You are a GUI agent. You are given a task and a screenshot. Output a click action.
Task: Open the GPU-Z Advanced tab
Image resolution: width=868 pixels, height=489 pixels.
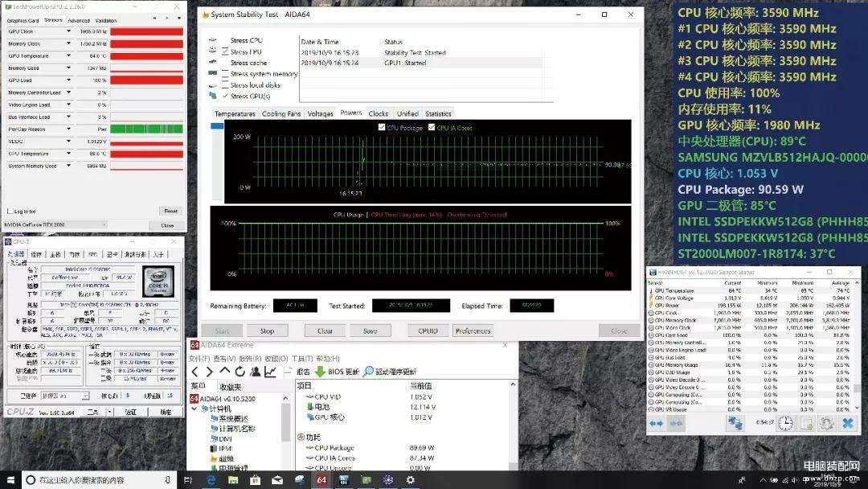tap(79, 20)
